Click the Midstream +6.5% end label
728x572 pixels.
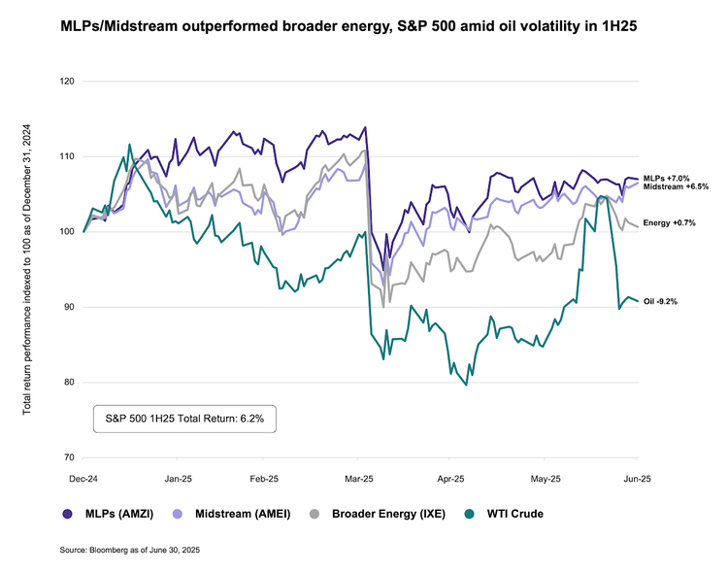pos(676,186)
